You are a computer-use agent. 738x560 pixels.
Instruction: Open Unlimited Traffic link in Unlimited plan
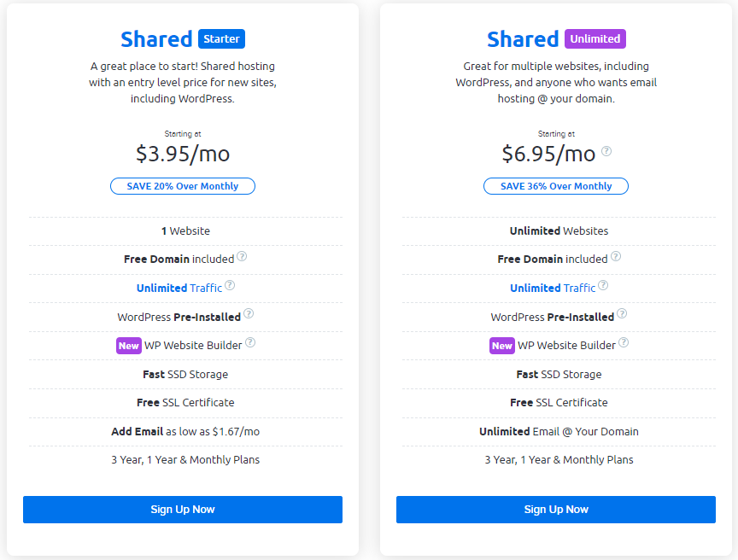coord(553,288)
